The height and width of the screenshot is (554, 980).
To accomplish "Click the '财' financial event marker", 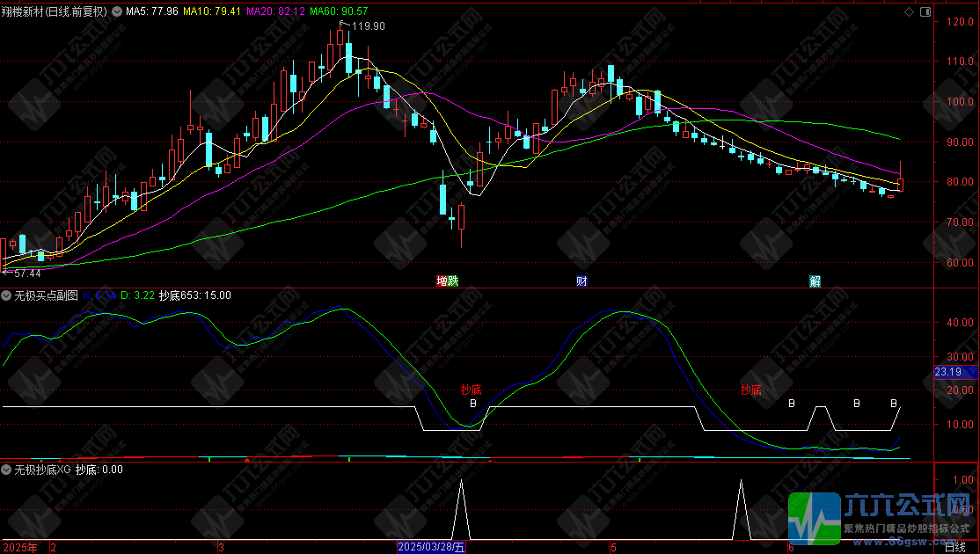I will tap(581, 281).
